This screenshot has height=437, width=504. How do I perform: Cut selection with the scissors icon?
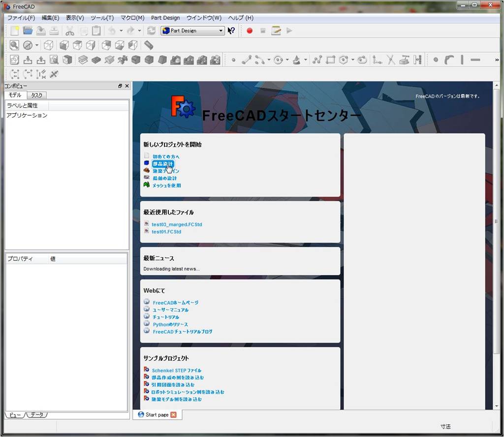click(70, 31)
